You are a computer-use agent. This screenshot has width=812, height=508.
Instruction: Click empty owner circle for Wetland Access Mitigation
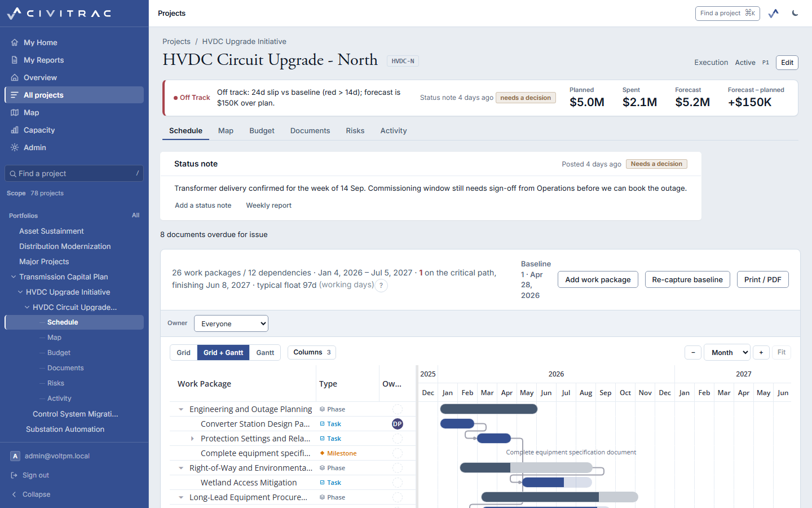pos(398,483)
